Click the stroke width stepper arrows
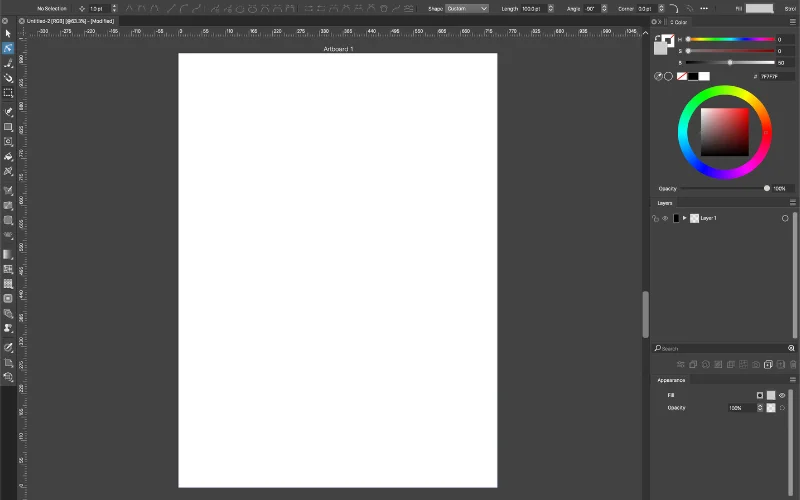The height and width of the screenshot is (500, 800). click(x=114, y=9)
